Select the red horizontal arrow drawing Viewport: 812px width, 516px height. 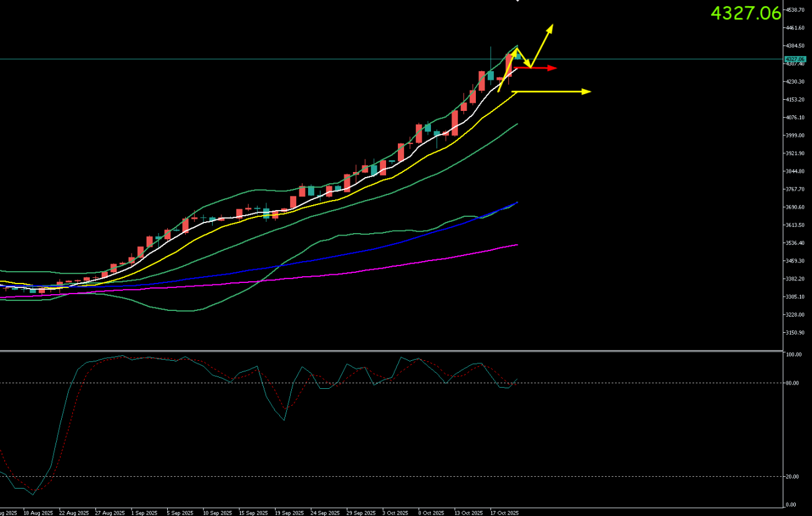535,67
